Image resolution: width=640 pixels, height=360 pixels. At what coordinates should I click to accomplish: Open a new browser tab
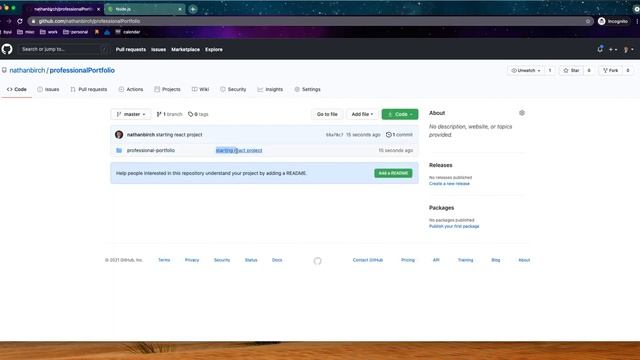[193, 9]
